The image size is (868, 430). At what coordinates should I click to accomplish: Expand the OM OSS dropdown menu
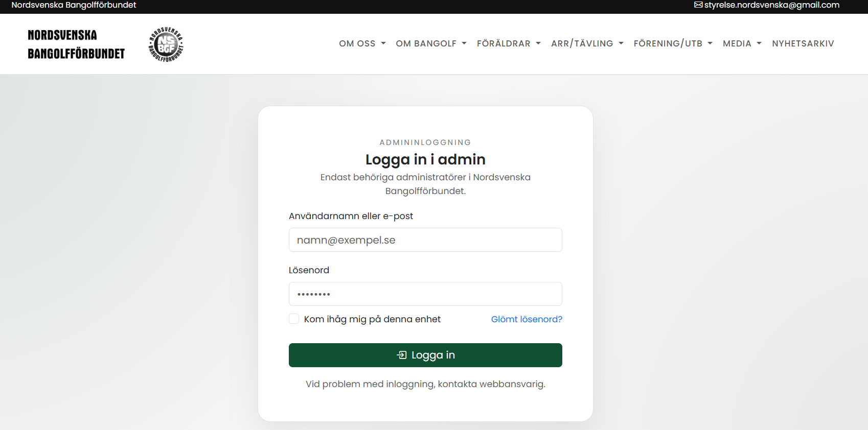click(362, 43)
